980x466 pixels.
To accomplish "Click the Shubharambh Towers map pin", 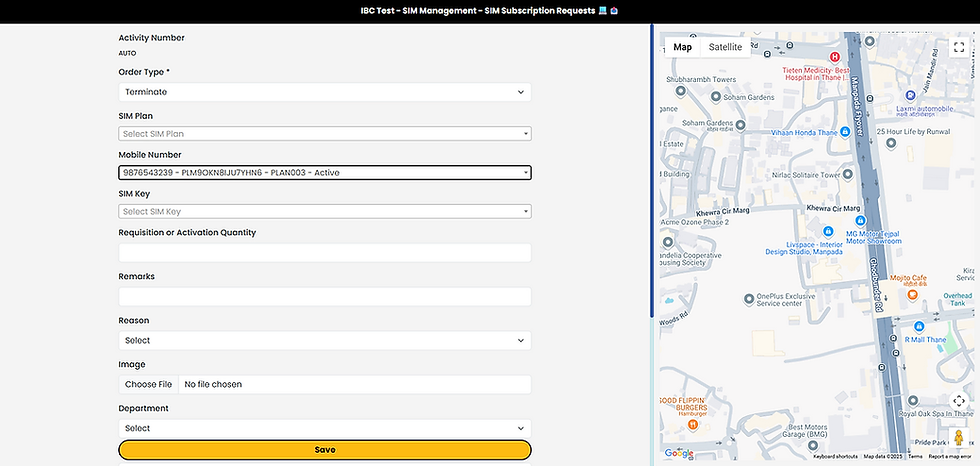I will (681, 91).
